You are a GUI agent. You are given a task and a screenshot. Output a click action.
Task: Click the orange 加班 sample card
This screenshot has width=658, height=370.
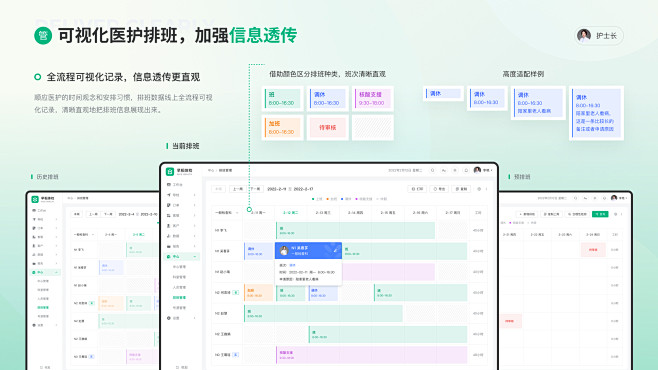point(282,128)
